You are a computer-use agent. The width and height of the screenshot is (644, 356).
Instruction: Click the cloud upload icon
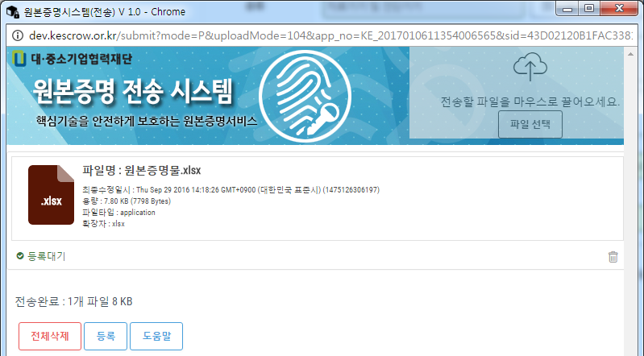tap(530, 67)
